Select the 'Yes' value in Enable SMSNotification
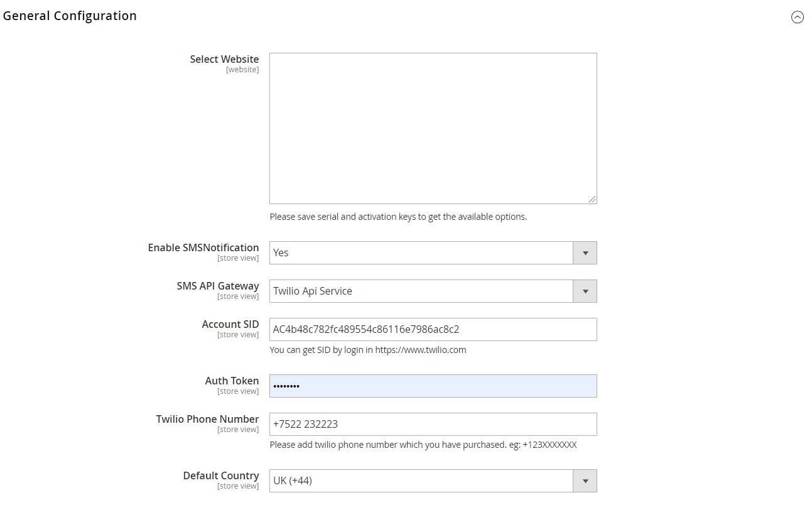Screen dimensions: 812x505 click(x=281, y=253)
